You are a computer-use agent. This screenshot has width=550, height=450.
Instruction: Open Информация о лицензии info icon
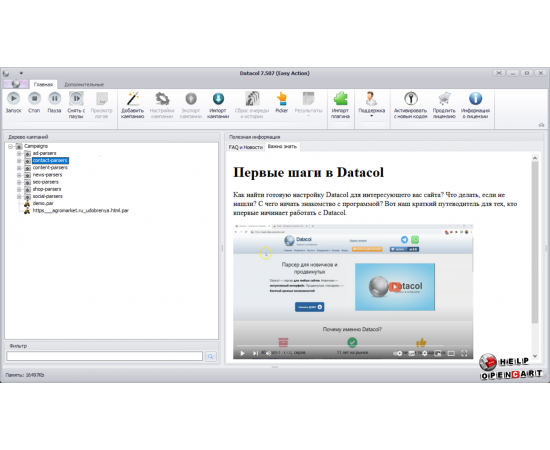475,99
